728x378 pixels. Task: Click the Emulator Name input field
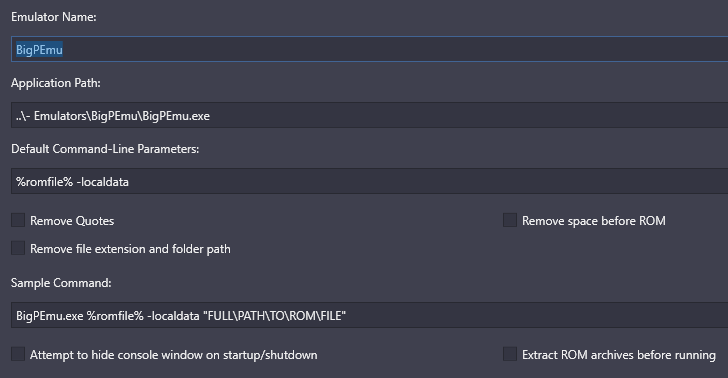370,49
